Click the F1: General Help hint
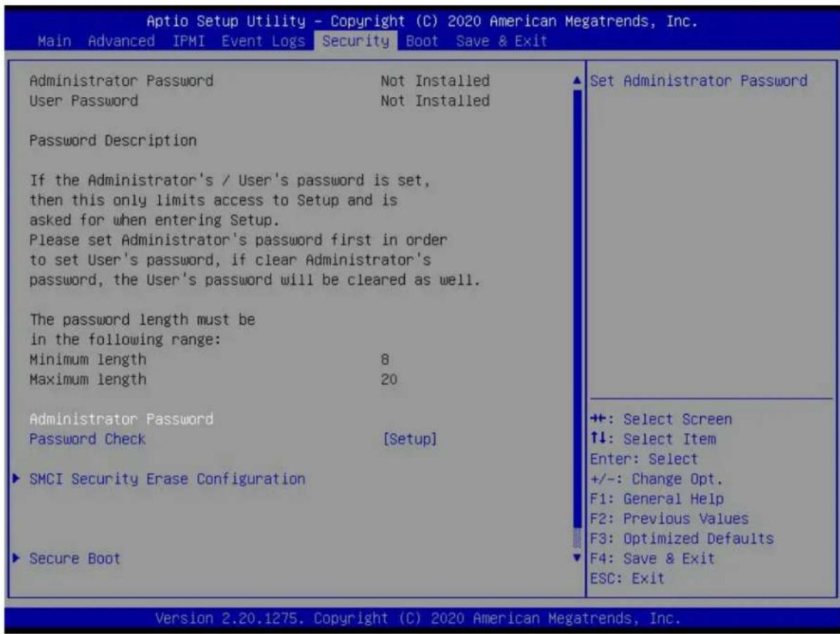 point(657,499)
